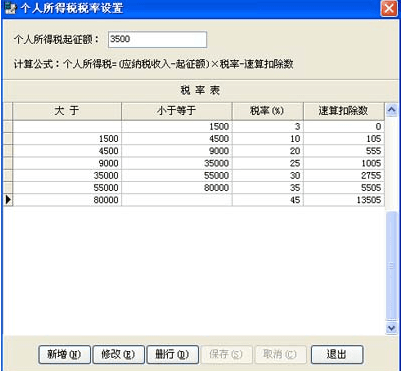Select the current-row arrow indicator for 80000

point(8,200)
